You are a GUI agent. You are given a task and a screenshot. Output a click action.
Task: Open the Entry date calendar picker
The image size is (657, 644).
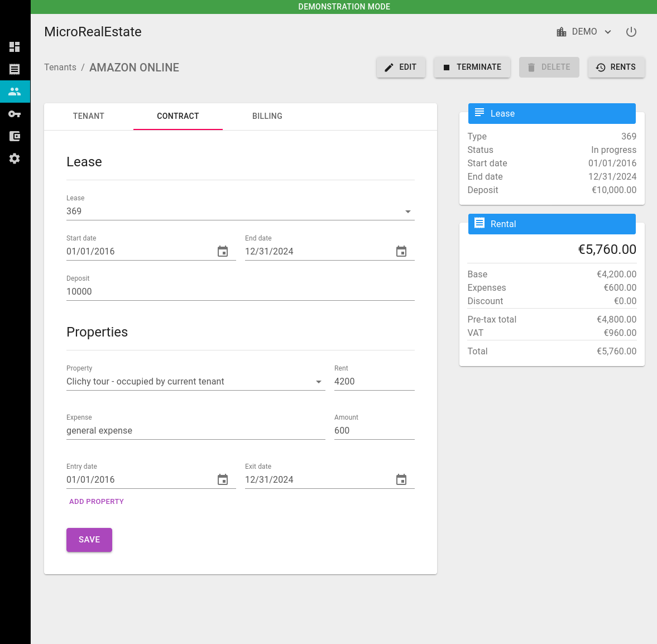[223, 479]
